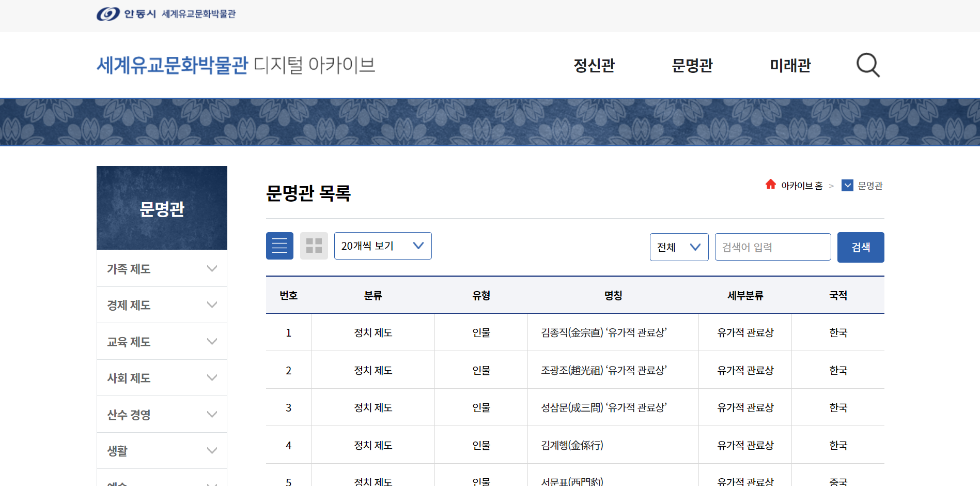The image size is (980, 486).
Task: Click the 검색어 입력 search field
Action: click(x=772, y=247)
